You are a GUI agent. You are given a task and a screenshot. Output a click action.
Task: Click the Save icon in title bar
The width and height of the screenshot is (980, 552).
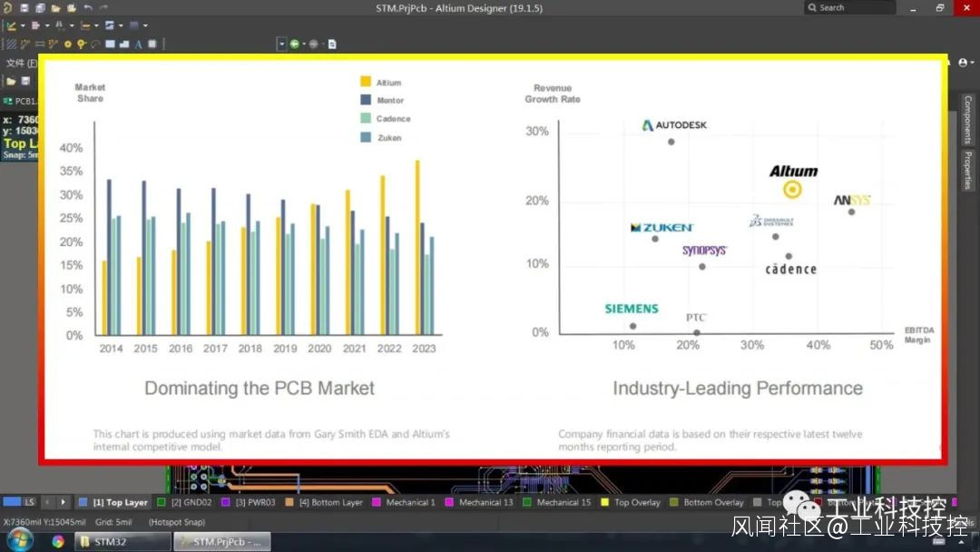[x=24, y=7]
